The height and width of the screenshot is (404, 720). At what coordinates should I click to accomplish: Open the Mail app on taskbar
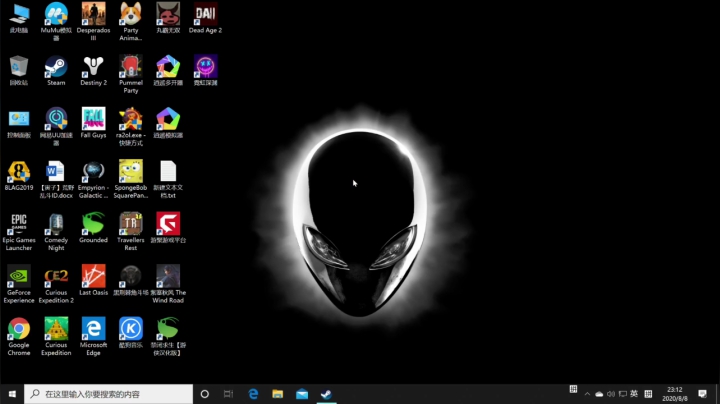click(x=302, y=394)
